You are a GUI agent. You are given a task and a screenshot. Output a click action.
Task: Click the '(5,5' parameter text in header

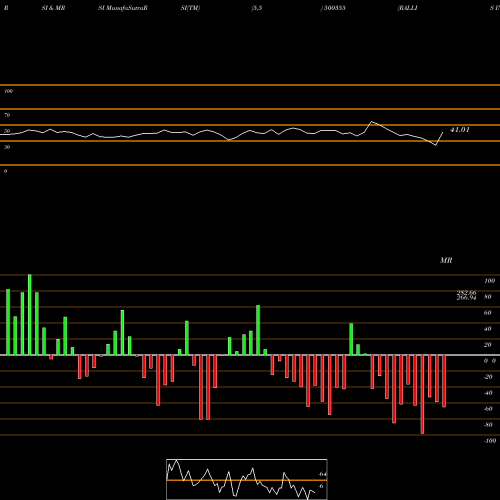point(257,8)
